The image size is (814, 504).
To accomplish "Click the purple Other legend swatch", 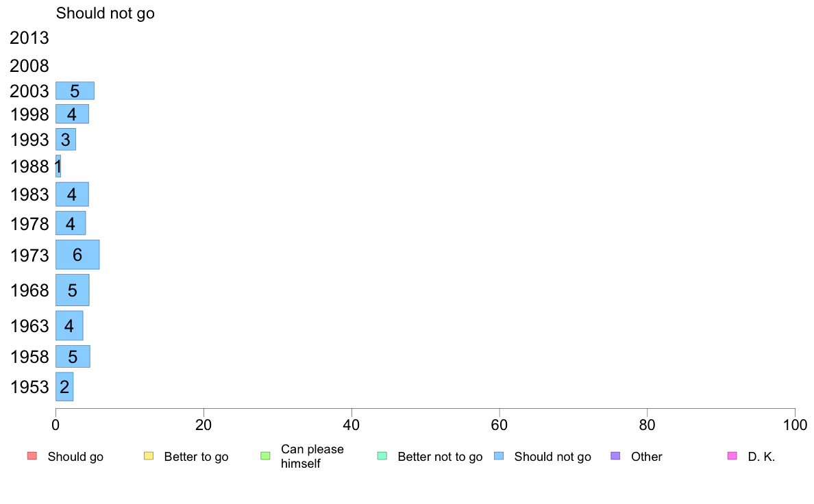I will (615, 456).
